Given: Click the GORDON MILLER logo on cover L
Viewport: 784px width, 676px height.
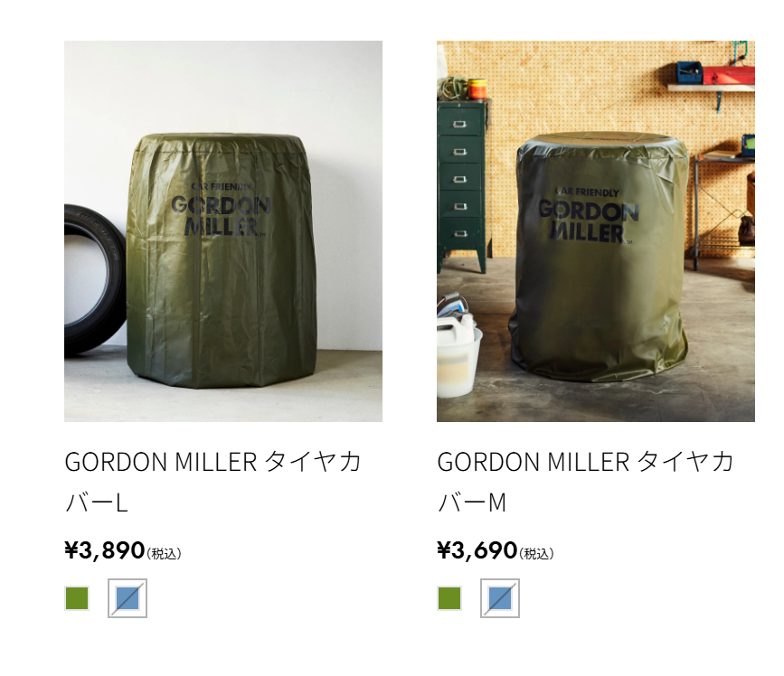Looking at the screenshot, I should (221, 211).
